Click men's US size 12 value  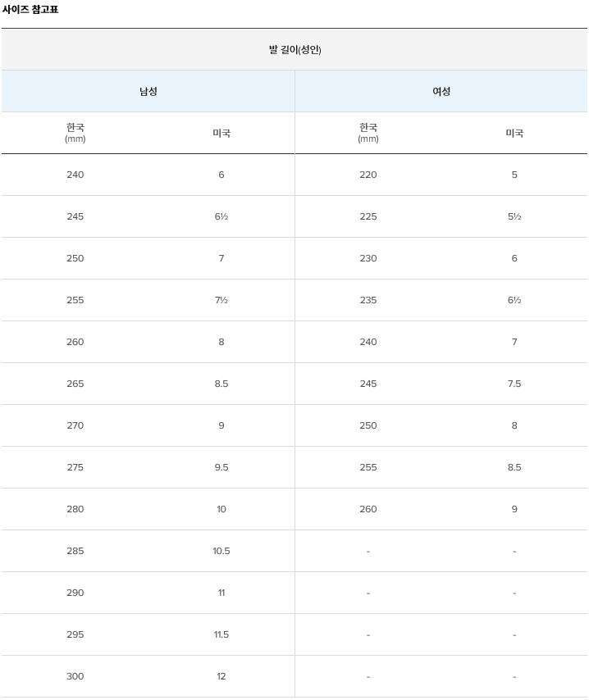[x=221, y=676]
